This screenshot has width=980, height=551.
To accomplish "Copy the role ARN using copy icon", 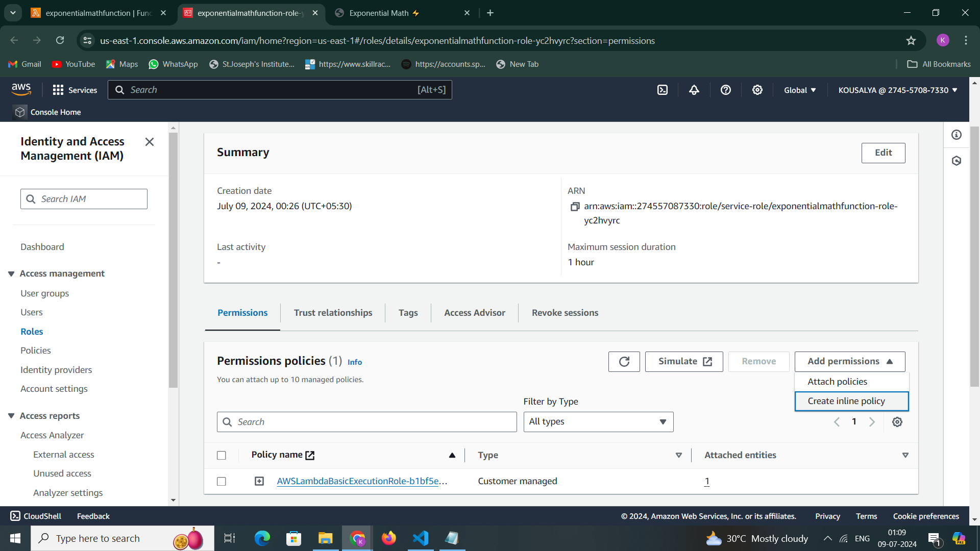I will (575, 207).
